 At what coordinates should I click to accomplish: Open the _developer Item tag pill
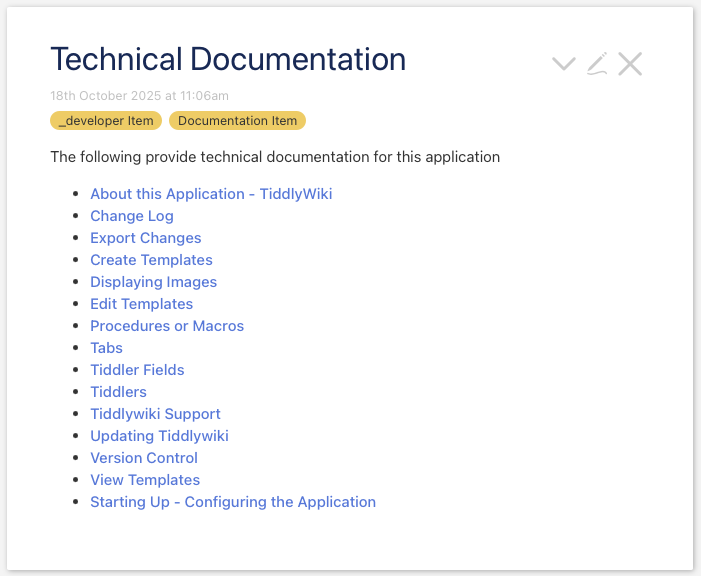106,121
